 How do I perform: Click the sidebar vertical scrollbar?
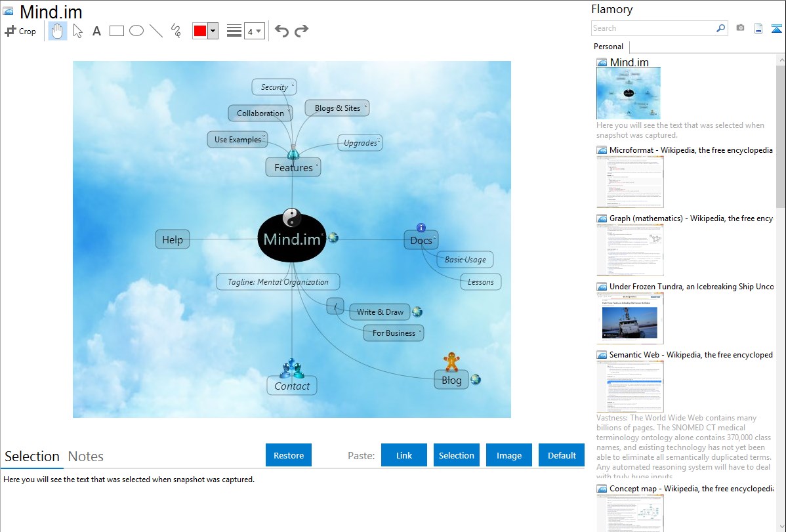click(781, 135)
